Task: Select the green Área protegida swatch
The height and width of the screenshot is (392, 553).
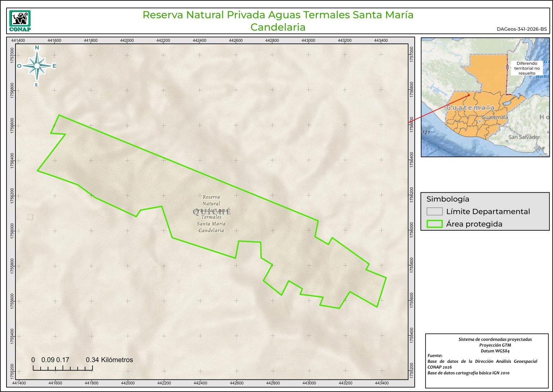Action: coord(434,224)
